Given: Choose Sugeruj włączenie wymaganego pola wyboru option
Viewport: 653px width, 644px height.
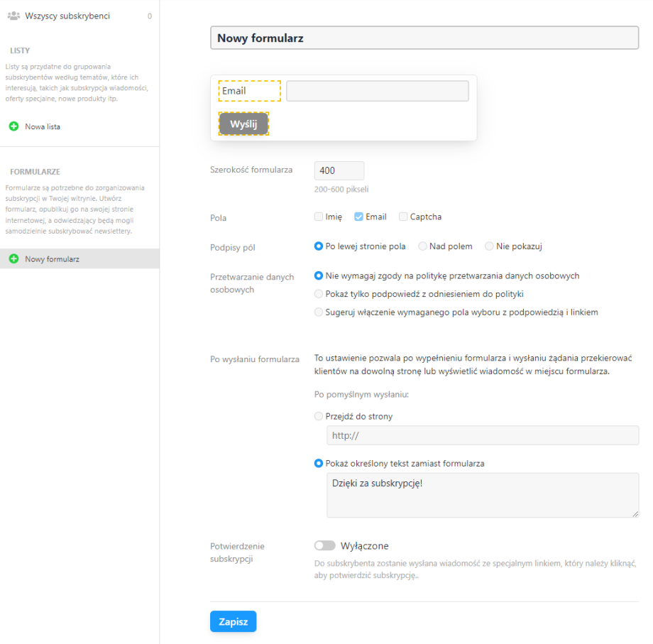Looking at the screenshot, I should pos(319,312).
